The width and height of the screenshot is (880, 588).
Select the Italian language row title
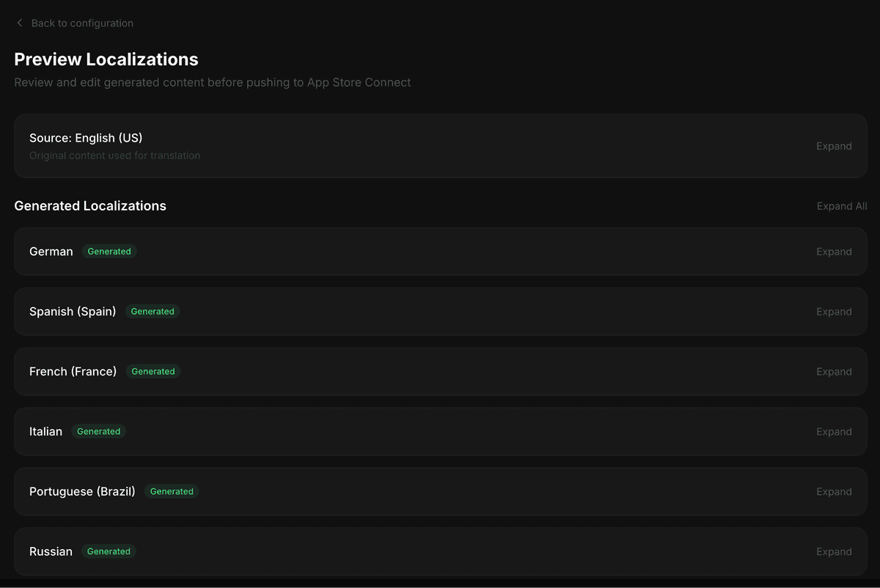pyautogui.click(x=45, y=432)
